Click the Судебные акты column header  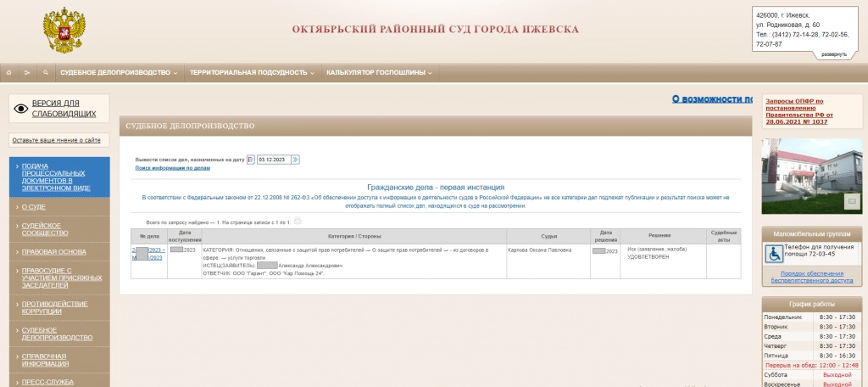pos(724,236)
